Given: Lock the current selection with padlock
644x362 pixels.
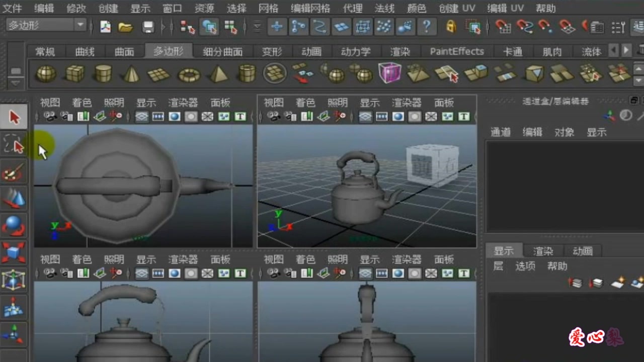Looking at the screenshot, I should click(451, 26).
